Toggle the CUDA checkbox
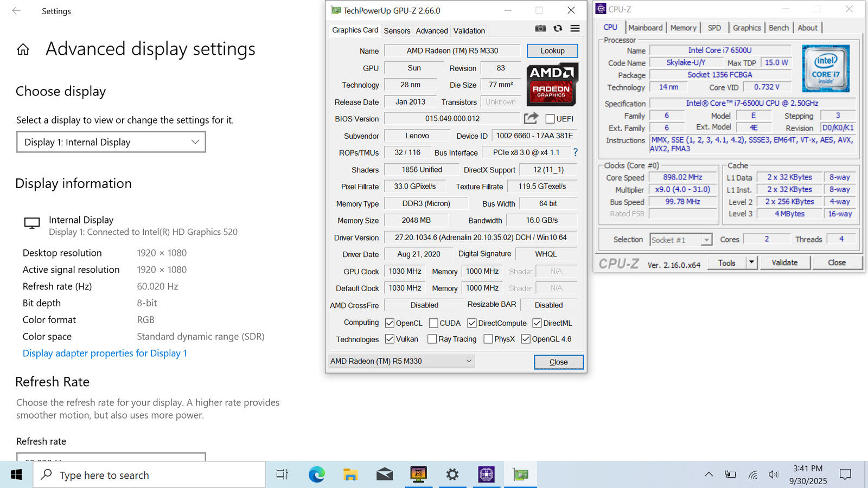Image resolution: width=868 pixels, height=488 pixels. click(433, 323)
